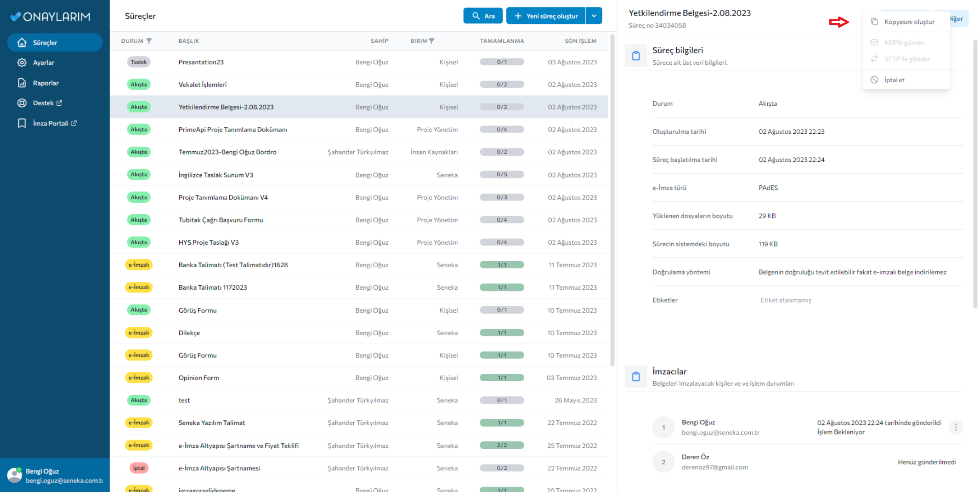Click progress bar of Vekalet İşlemleri row
The image size is (980, 492).
(502, 85)
